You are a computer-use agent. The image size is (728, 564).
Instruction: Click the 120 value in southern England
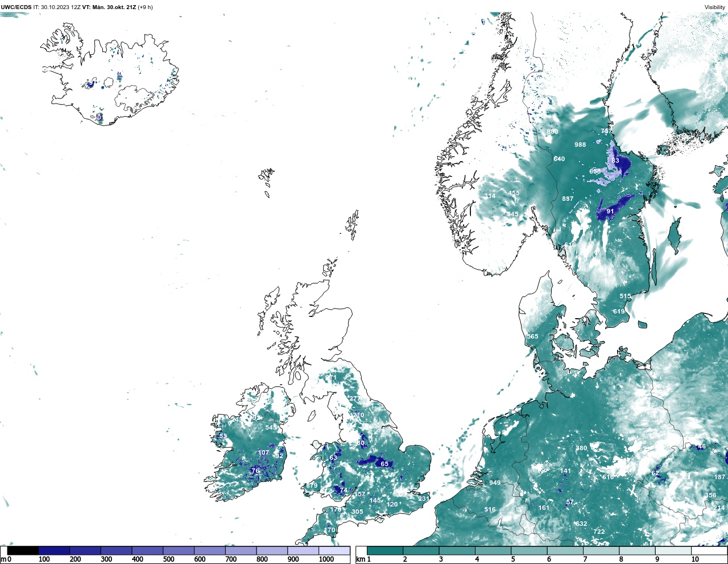pyautogui.click(x=392, y=504)
